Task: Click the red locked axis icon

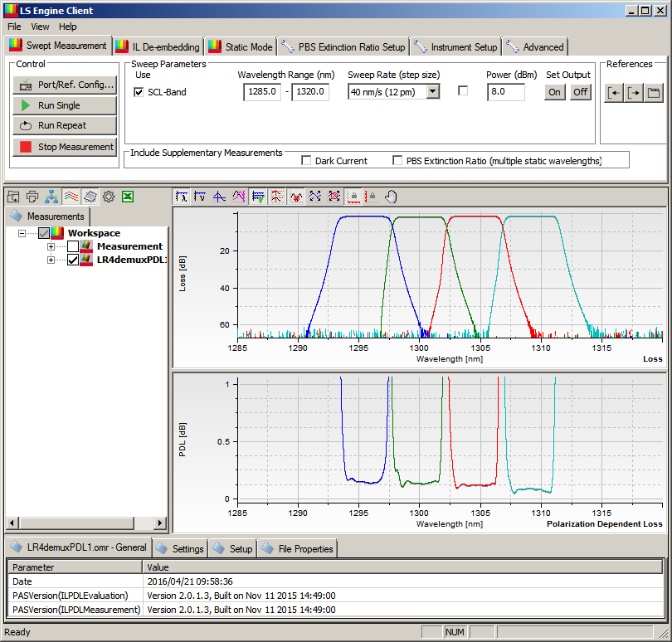Action: (x=353, y=197)
